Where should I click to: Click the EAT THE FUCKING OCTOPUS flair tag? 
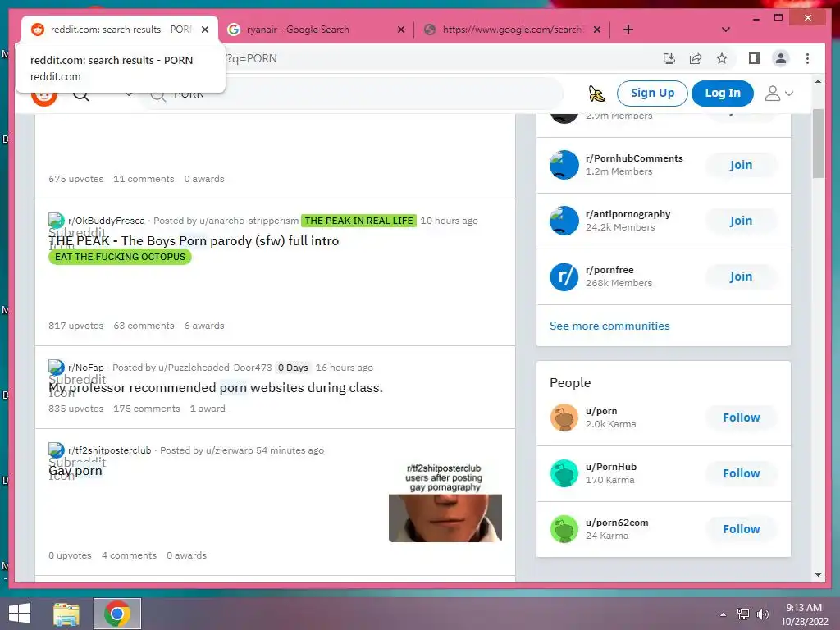(x=120, y=257)
